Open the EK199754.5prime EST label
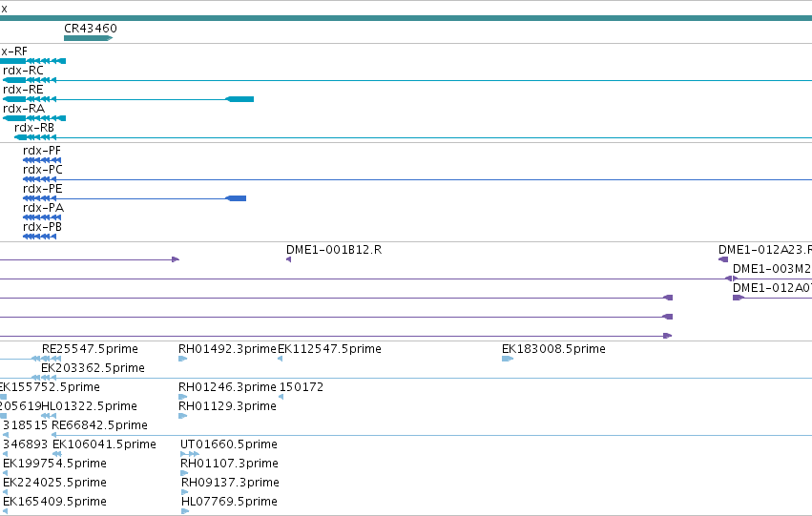 (55, 464)
